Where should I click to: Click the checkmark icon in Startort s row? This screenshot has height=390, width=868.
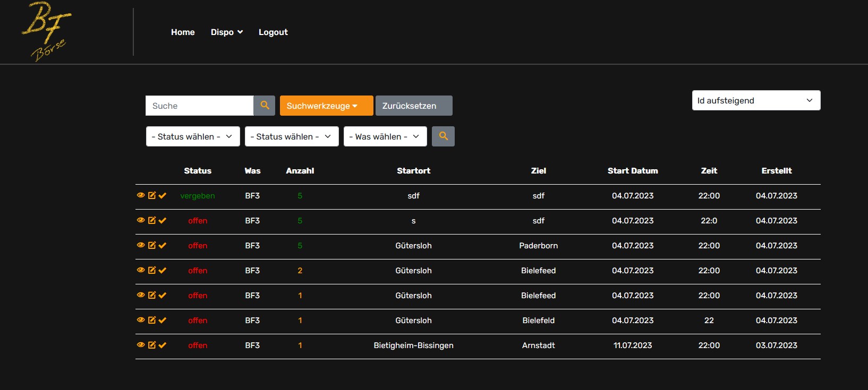163,220
